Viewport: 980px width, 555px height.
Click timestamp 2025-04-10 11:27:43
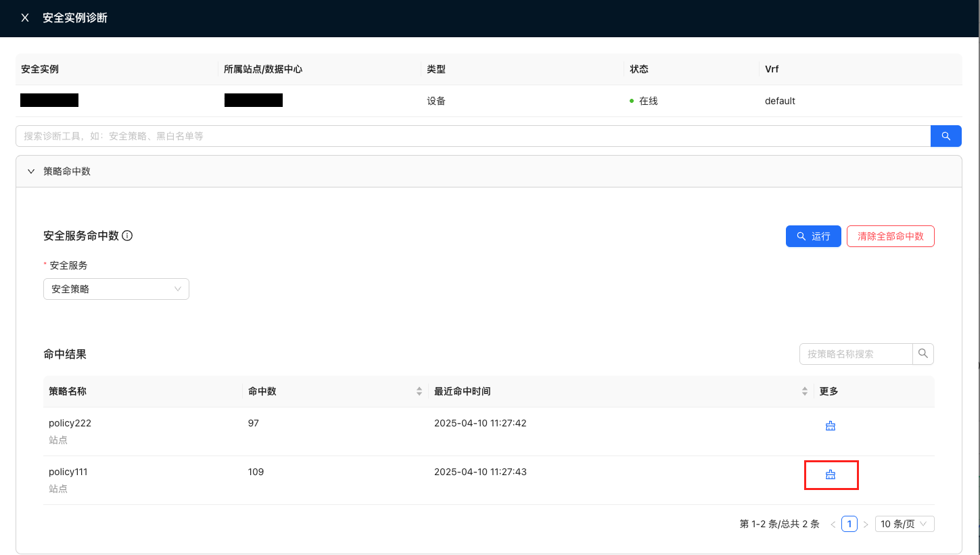[480, 472]
